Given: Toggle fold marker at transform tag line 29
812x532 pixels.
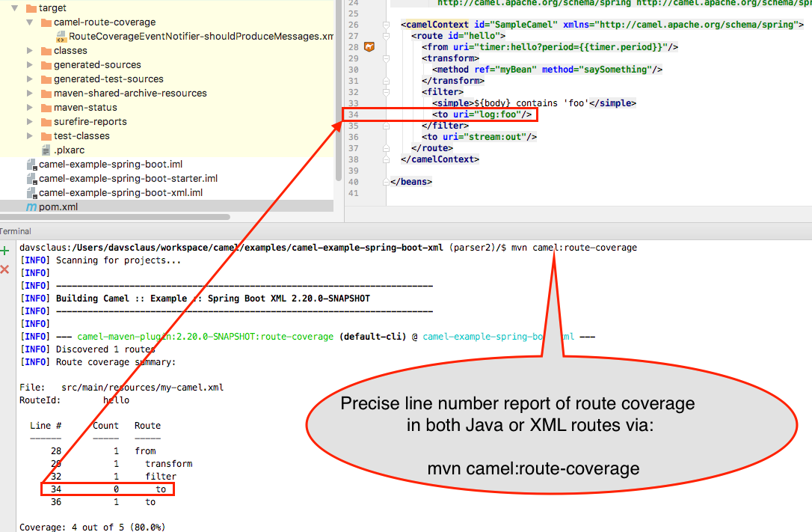Looking at the screenshot, I should pos(387,58).
